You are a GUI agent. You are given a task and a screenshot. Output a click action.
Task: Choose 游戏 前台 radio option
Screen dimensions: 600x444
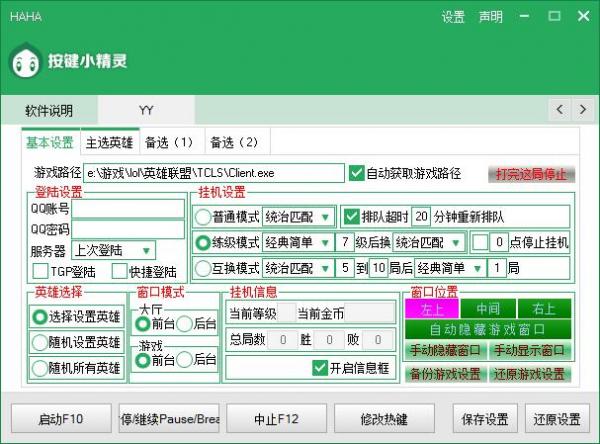143,360
